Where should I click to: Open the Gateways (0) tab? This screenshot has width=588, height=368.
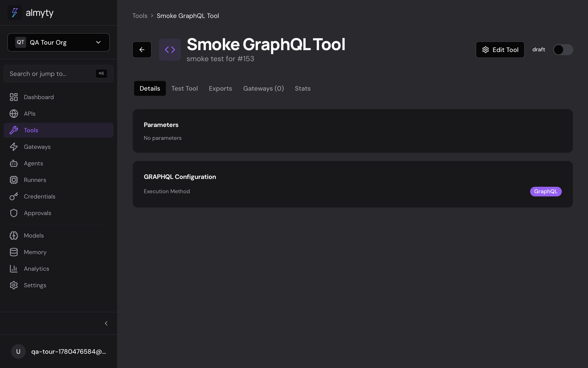tap(264, 88)
